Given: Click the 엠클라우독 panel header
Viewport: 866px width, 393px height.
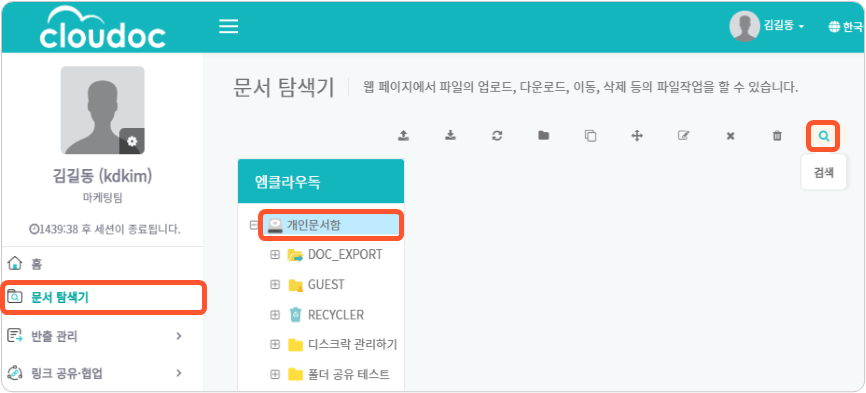Looking at the screenshot, I should [x=321, y=182].
